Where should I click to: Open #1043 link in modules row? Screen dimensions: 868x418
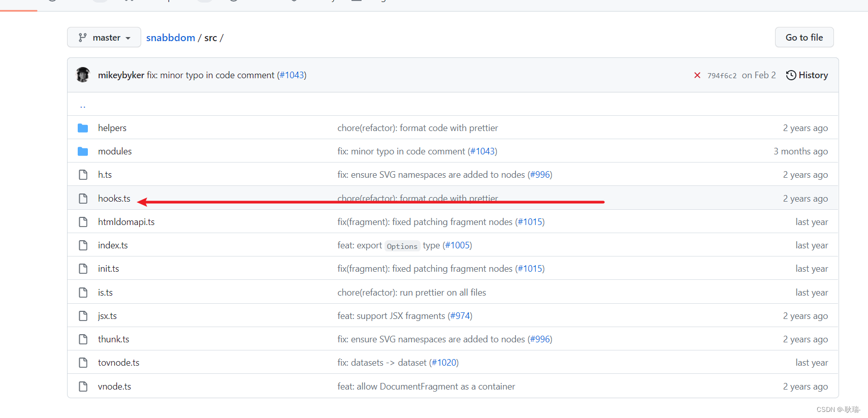point(483,151)
